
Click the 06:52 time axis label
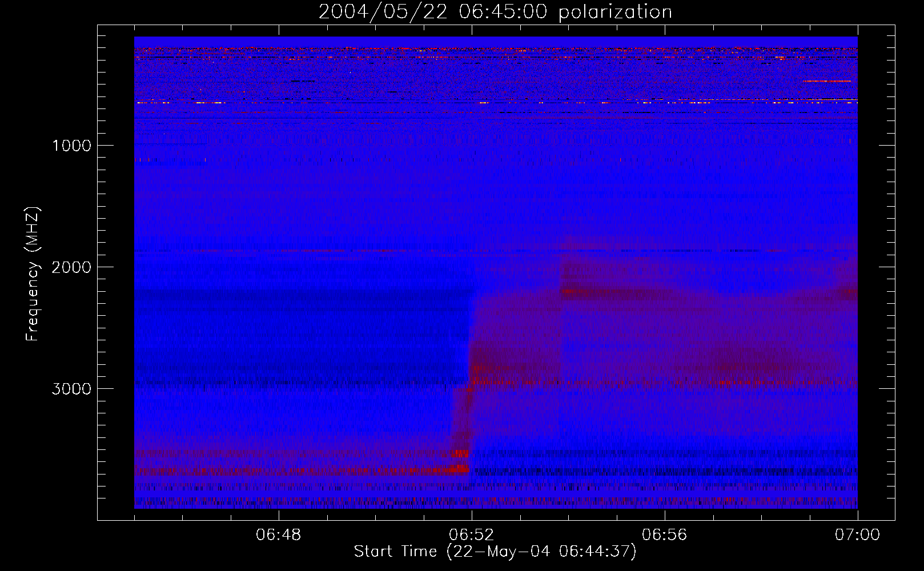(472, 535)
